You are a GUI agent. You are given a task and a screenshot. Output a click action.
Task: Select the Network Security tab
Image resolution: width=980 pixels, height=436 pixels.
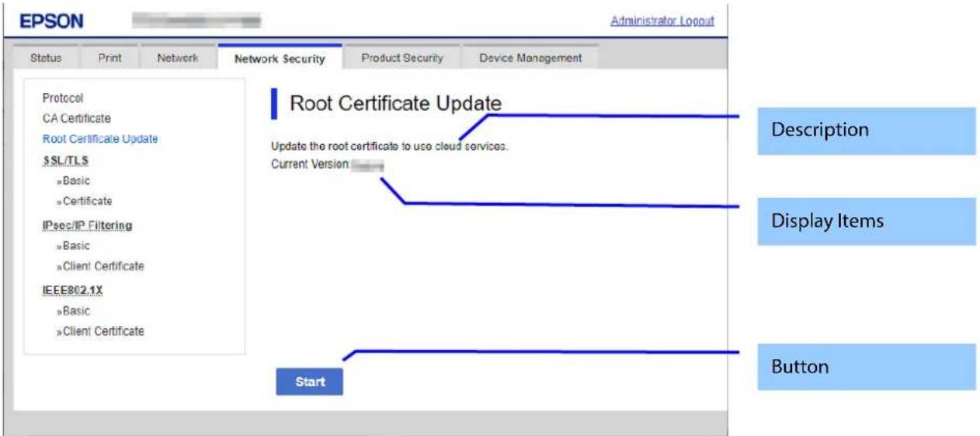(280, 59)
